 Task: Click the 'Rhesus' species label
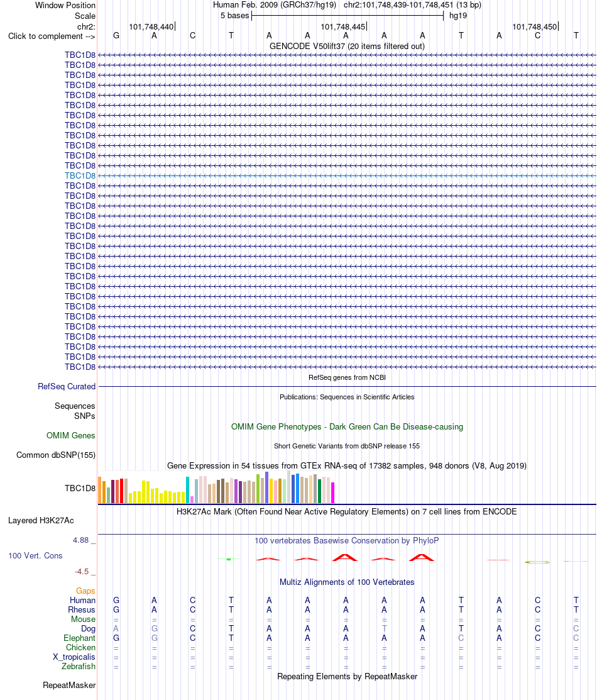82,610
